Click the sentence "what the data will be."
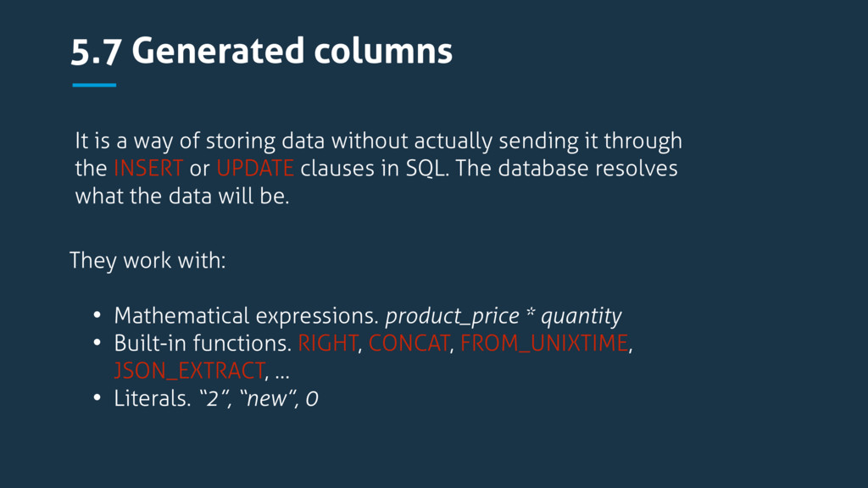 [182, 197]
